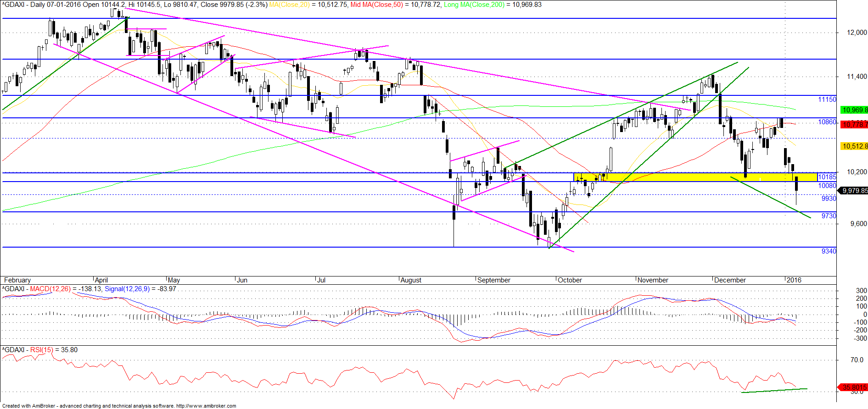Click the August label on the time axis

(x=411, y=280)
